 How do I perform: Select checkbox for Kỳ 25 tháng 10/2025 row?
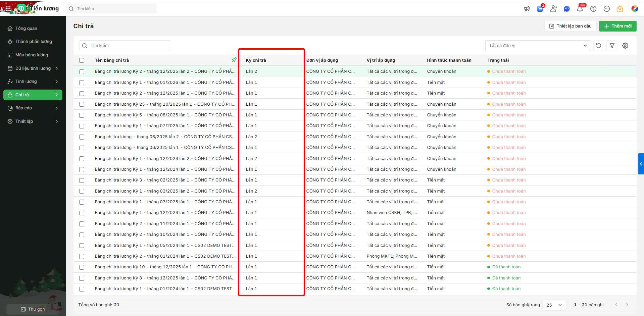pos(82,104)
